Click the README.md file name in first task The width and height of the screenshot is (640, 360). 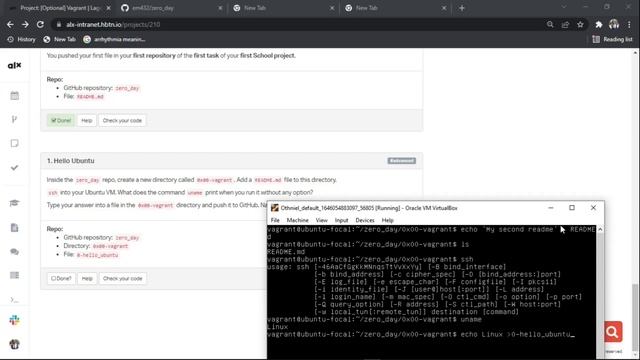click(x=90, y=97)
